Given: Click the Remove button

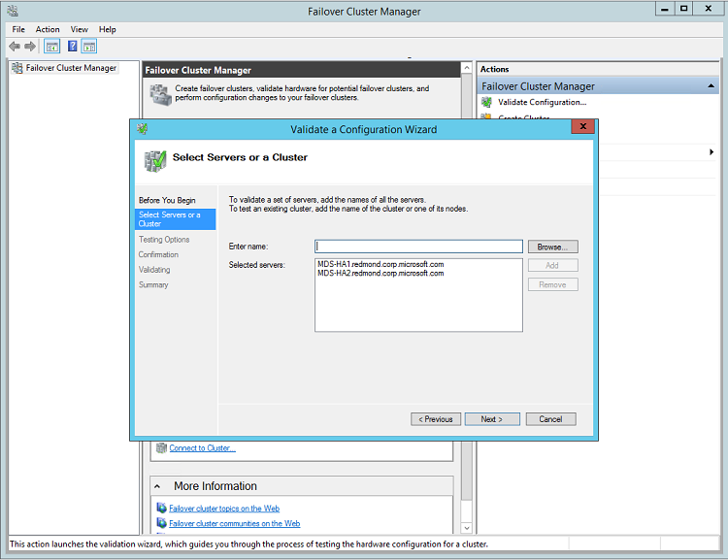Looking at the screenshot, I should 552,284.
